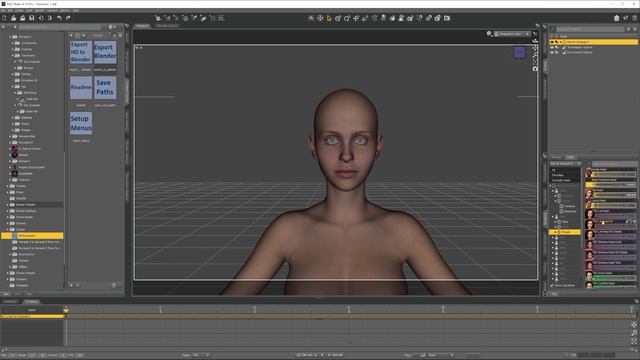Click the New Scene toolbar icon
The width and height of the screenshot is (640, 360).
[x=4, y=18]
